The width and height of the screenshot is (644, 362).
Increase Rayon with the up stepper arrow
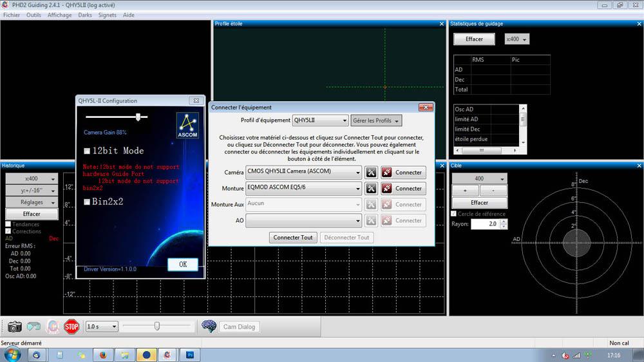pos(504,222)
